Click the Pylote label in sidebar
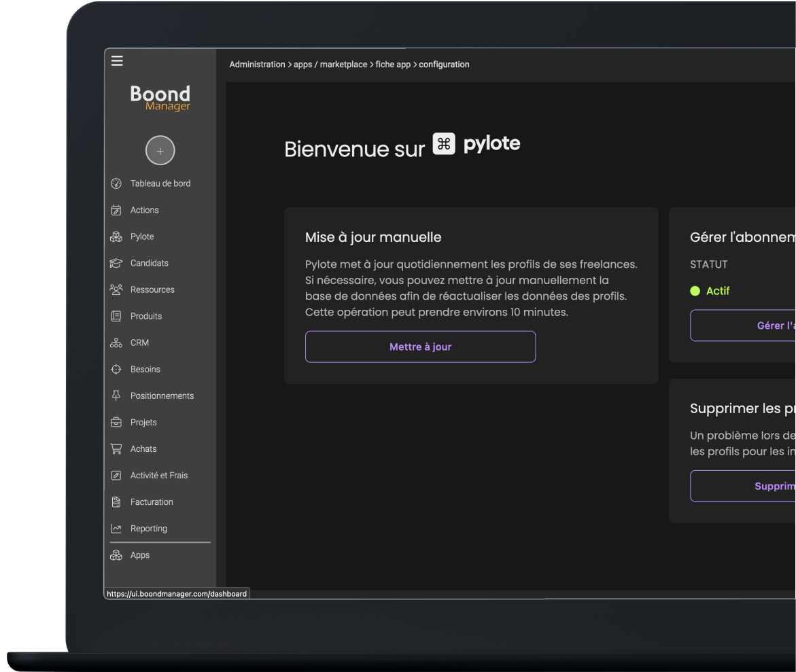The image size is (796, 672). point(142,236)
